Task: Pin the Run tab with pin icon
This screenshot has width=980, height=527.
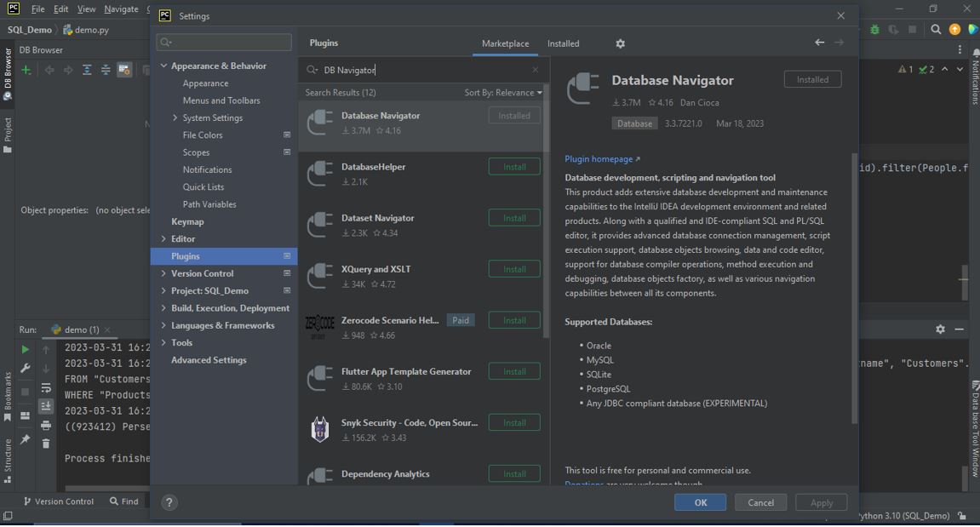Action: click(x=25, y=440)
